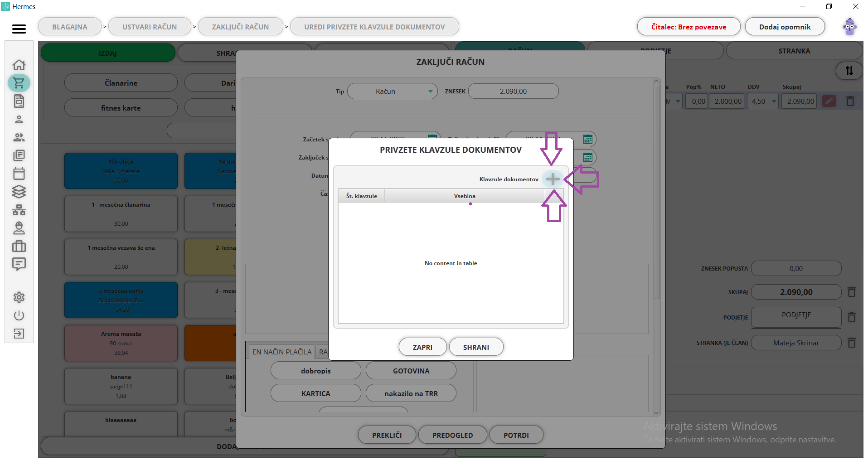This screenshot has width=868, height=465.
Task: Open the lower calendar picker icon
Action: (x=588, y=157)
